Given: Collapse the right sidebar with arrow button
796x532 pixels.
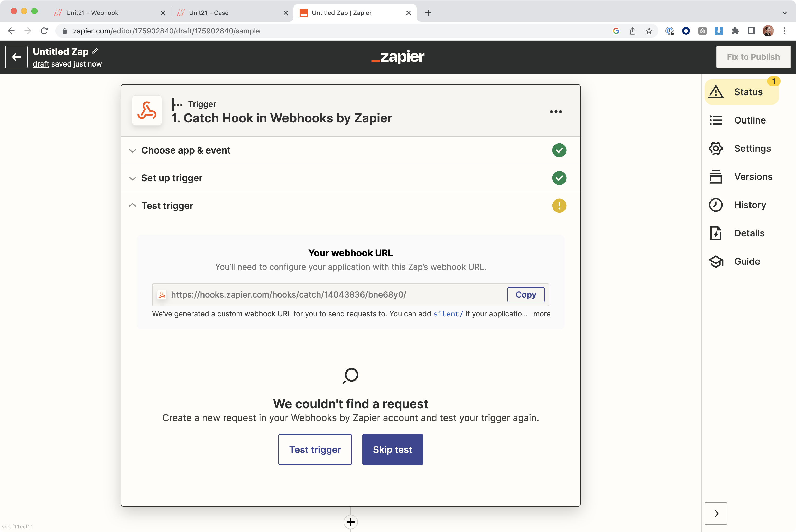Looking at the screenshot, I should (x=716, y=513).
